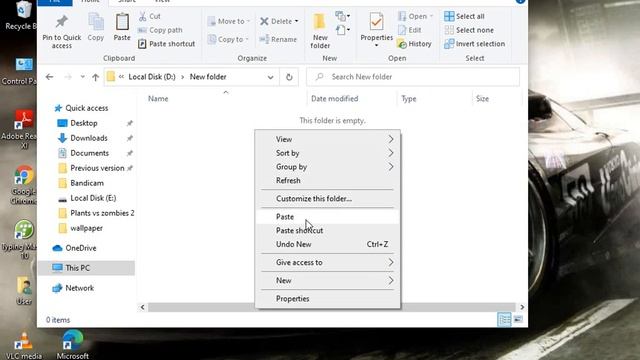
Task: Click Copy path in the ribbon
Action: [x=160, y=30]
